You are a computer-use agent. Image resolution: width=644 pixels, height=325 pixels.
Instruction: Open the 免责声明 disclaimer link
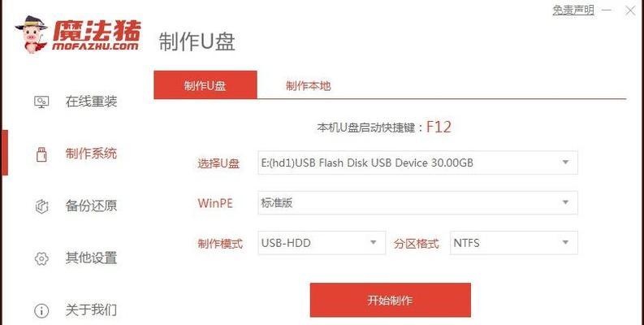(573, 11)
